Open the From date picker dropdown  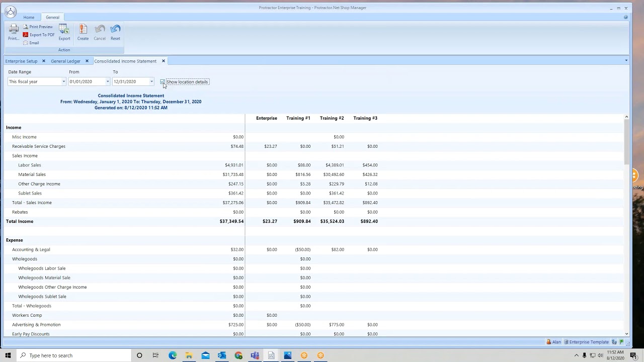107,81
